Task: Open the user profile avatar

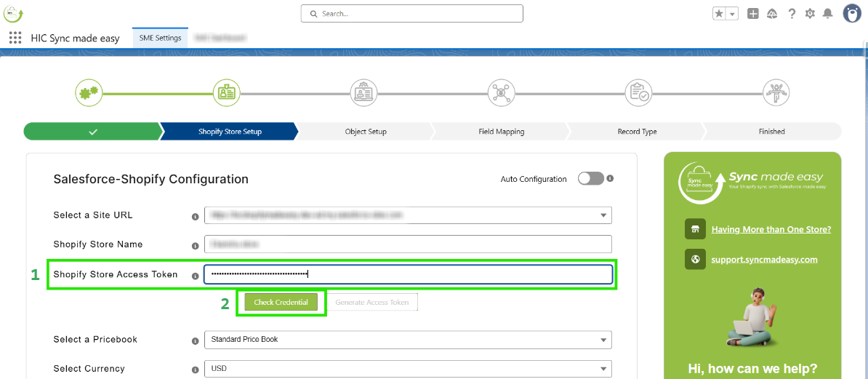Action: pos(852,13)
